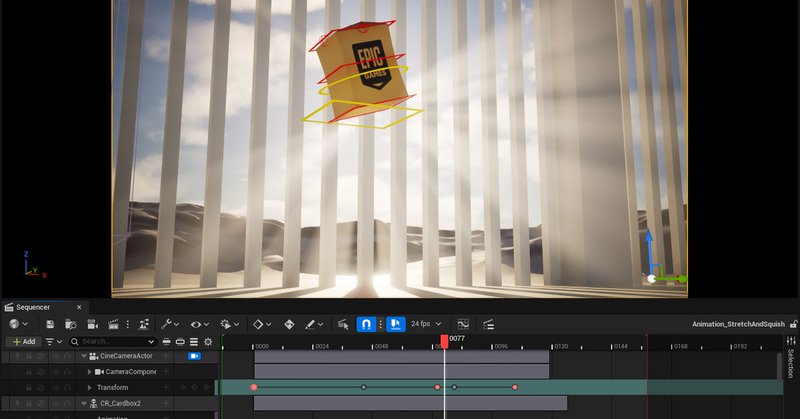The image size is (800, 419).
Task: Open the outliner settings gear
Action: pyautogui.click(x=208, y=341)
